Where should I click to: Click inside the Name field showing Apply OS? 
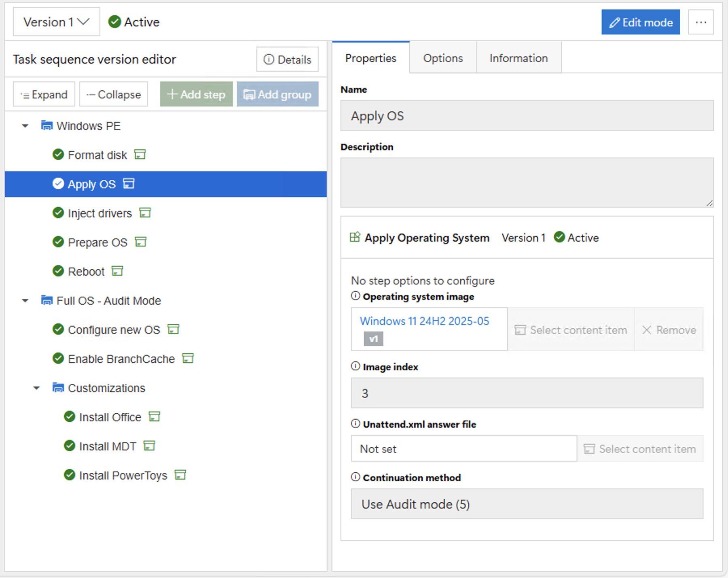click(x=526, y=116)
